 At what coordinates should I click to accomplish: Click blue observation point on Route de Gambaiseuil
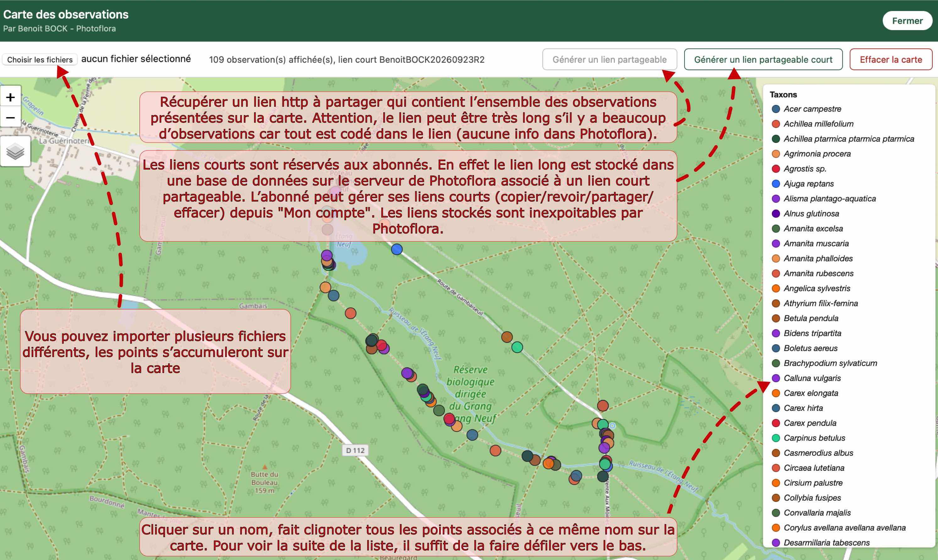click(x=396, y=249)
